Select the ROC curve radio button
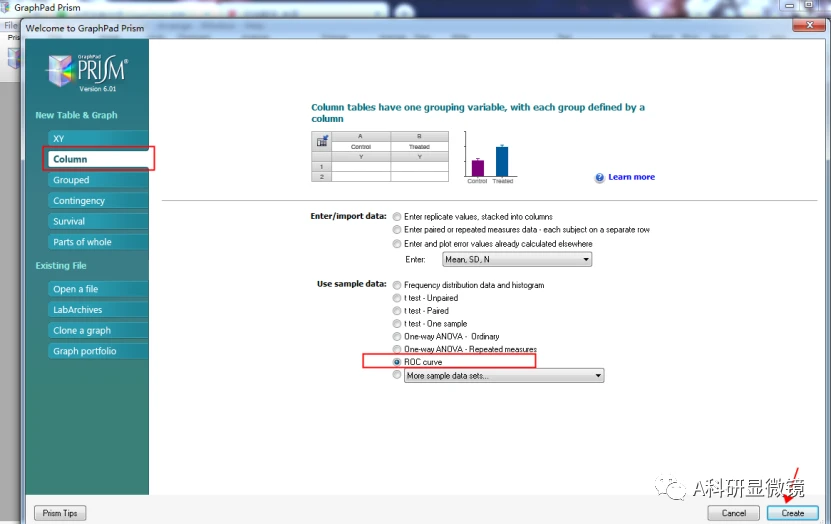 click(396, 362)
